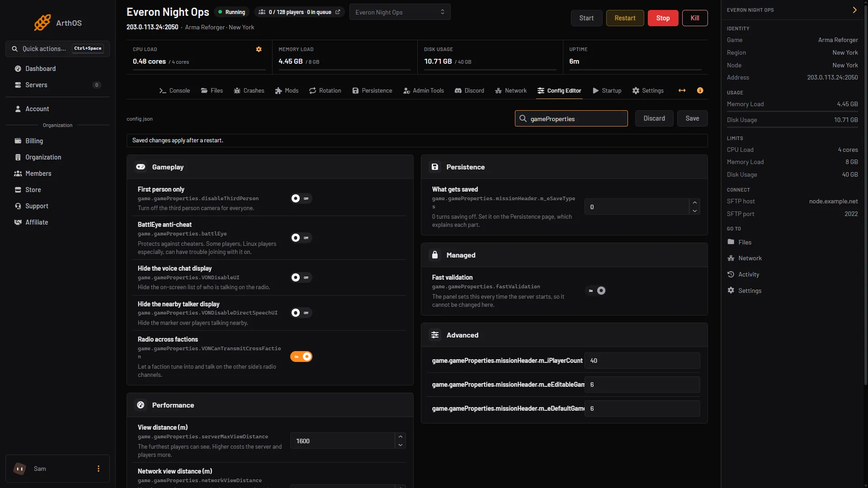Toggle Hide the voice chat display
The height and width of the screenshot is (488, 868).
click(x=301, y=277)
